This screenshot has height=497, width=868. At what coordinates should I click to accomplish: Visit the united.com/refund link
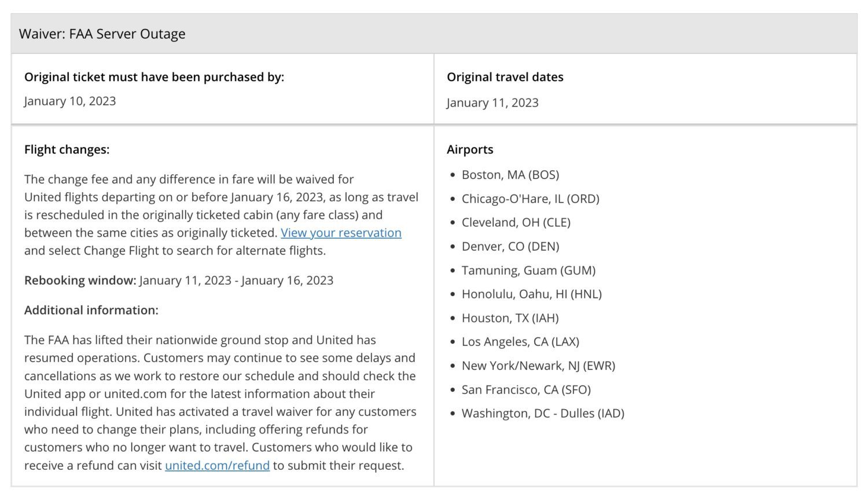[217, 465]
